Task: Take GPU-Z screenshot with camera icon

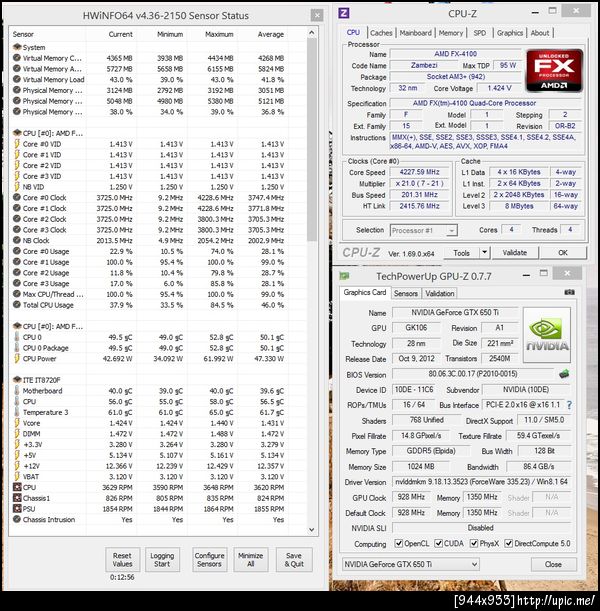Action: pyautogui.click(x=569, y=292)
